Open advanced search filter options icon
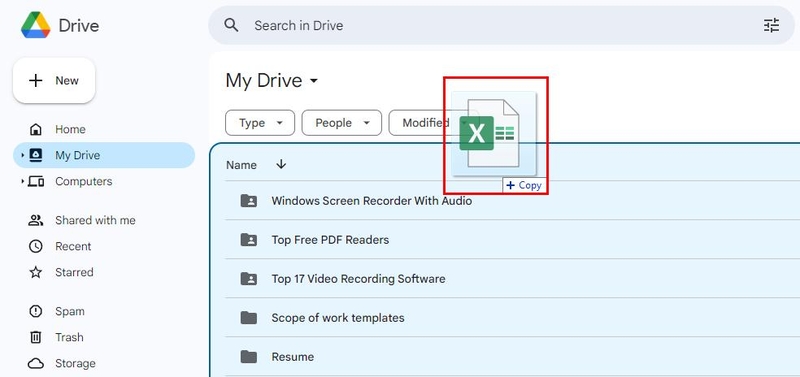 tap(771, 25)
